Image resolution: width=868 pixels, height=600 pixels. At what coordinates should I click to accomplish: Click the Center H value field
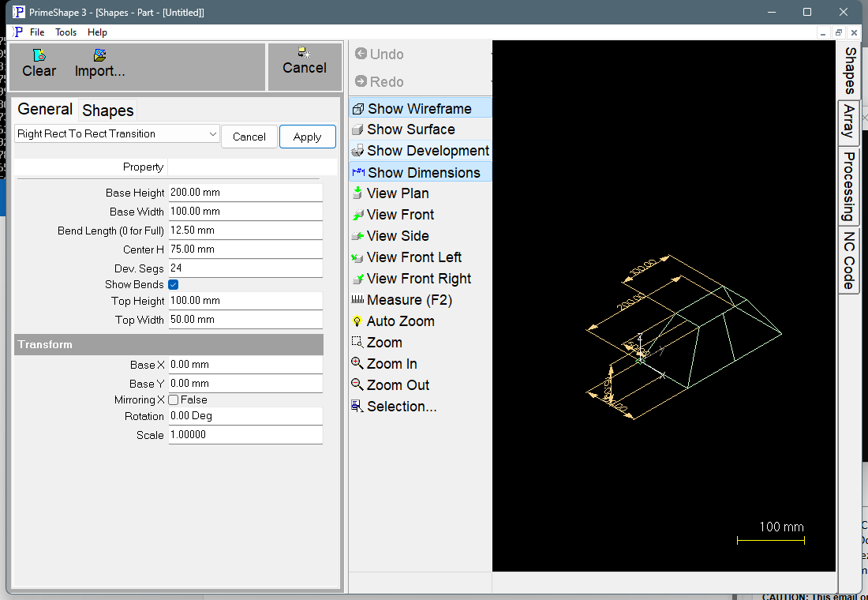245,249
